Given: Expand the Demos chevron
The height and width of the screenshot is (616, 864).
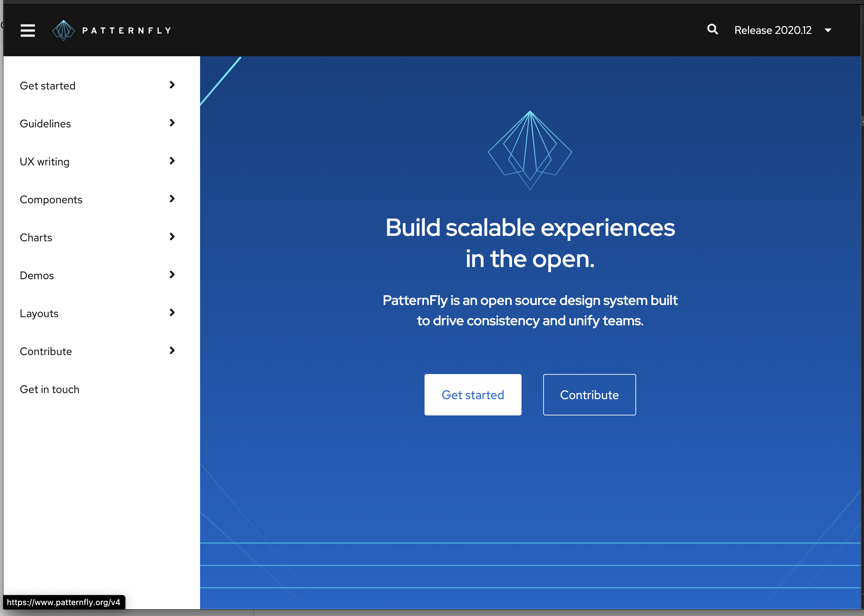Looking at the screenshot, I should (x=172, y=274).
